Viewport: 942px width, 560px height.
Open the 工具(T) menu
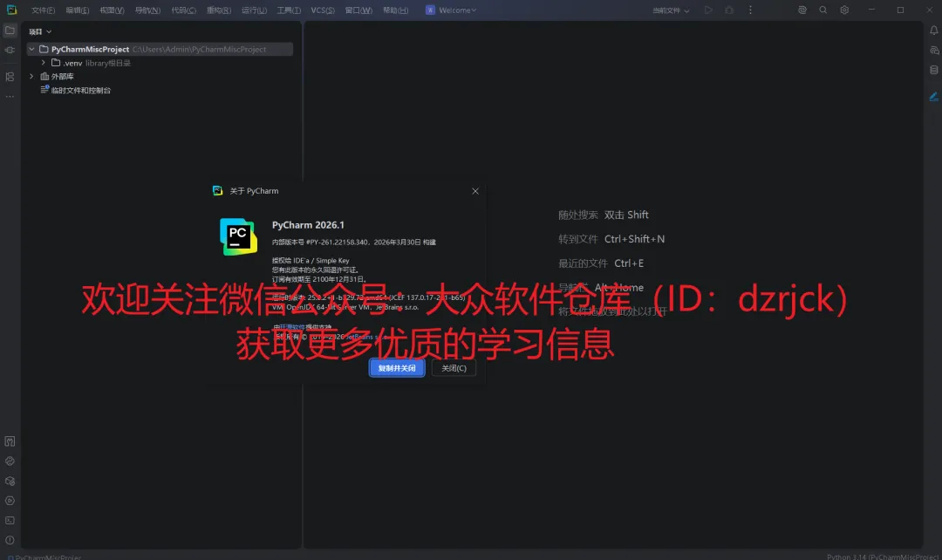tap(289, 10)
